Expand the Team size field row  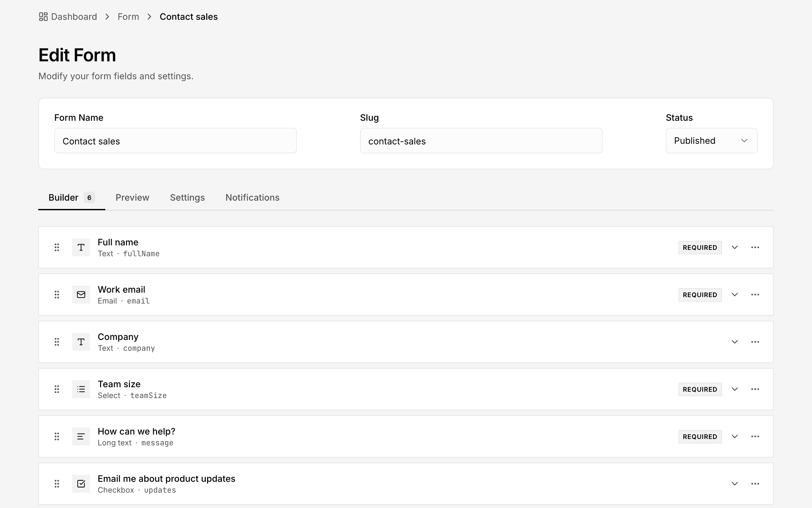734,389
